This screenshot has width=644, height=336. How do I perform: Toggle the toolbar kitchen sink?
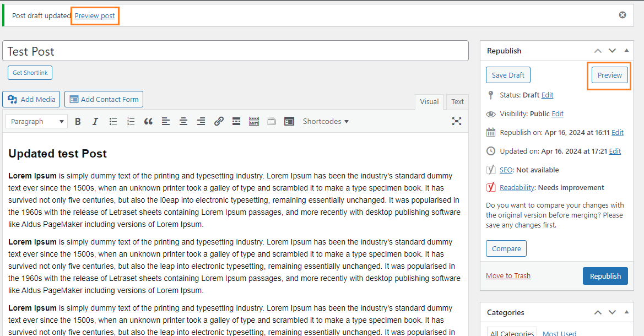coord(254,122)
